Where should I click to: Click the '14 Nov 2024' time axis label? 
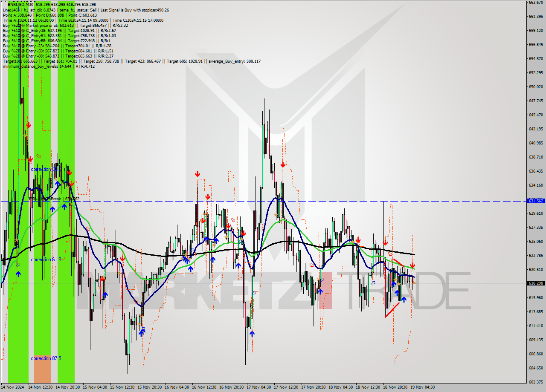pos(13,387)
